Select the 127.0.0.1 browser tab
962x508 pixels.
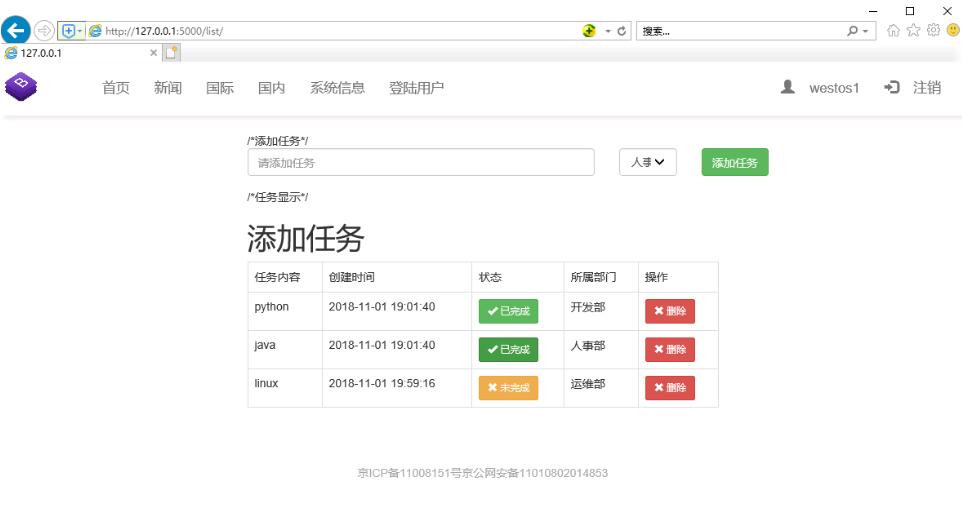tap(81, 53)
